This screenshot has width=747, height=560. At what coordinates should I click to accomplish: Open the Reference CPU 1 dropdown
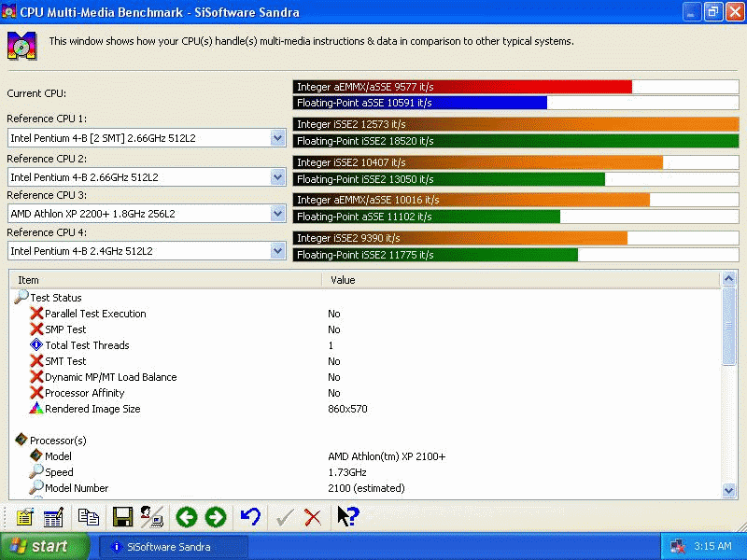pyautogui.click(x=277, y=136)
